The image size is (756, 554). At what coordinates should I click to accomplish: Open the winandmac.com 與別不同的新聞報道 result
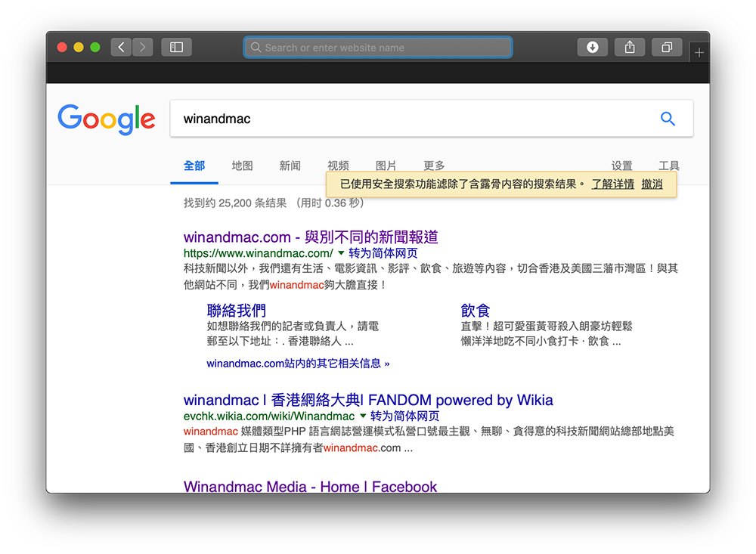[311, 237]
